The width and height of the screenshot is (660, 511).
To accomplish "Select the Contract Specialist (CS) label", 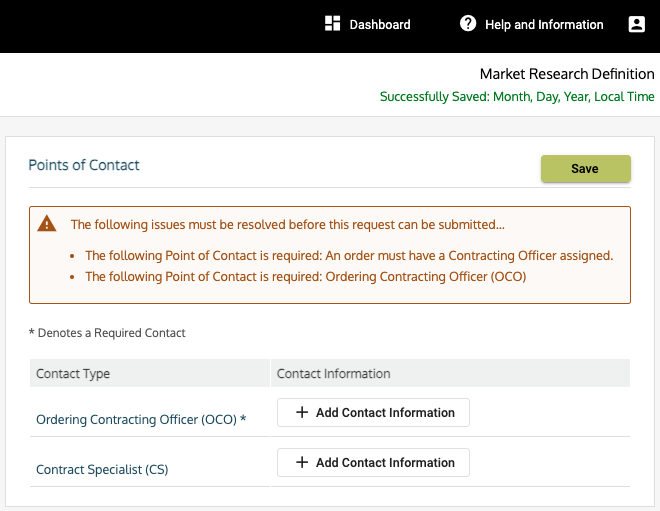I will 102,469.
